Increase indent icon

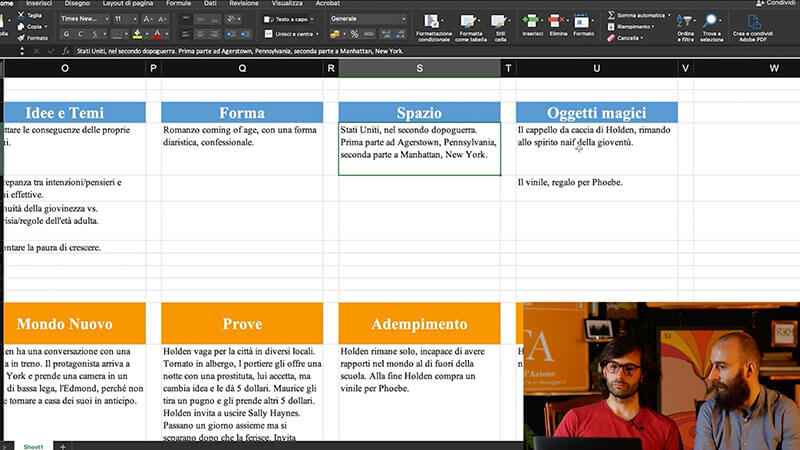point(245,34)
